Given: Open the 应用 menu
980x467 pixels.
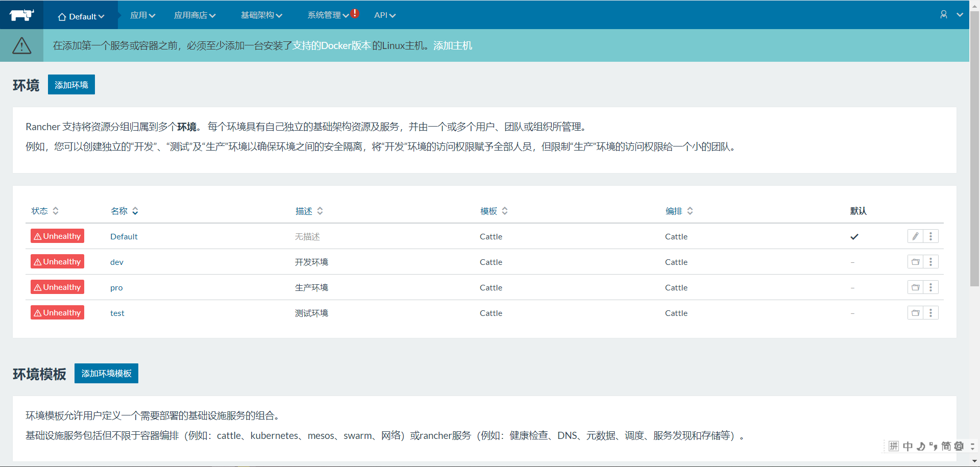Looking at the screenshot, I should [142, 15].
